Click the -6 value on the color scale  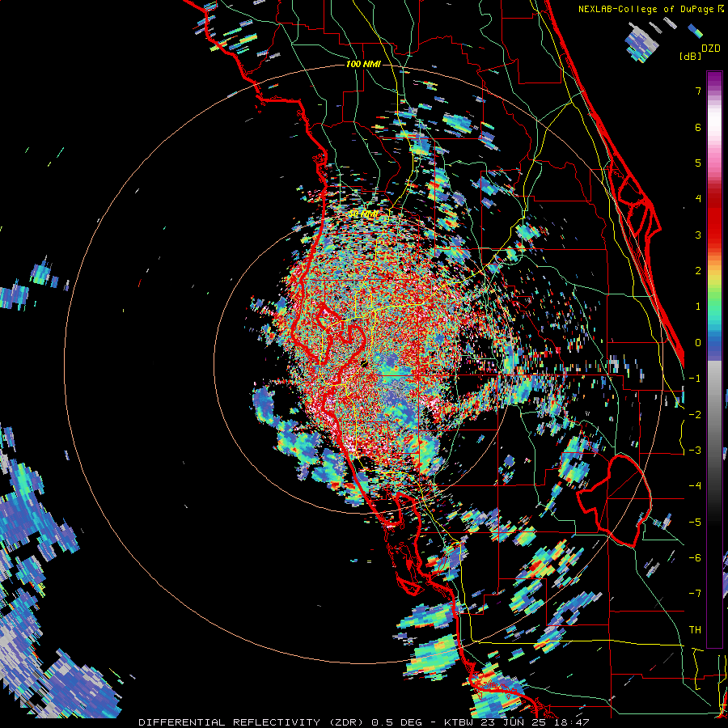[695, 558]
